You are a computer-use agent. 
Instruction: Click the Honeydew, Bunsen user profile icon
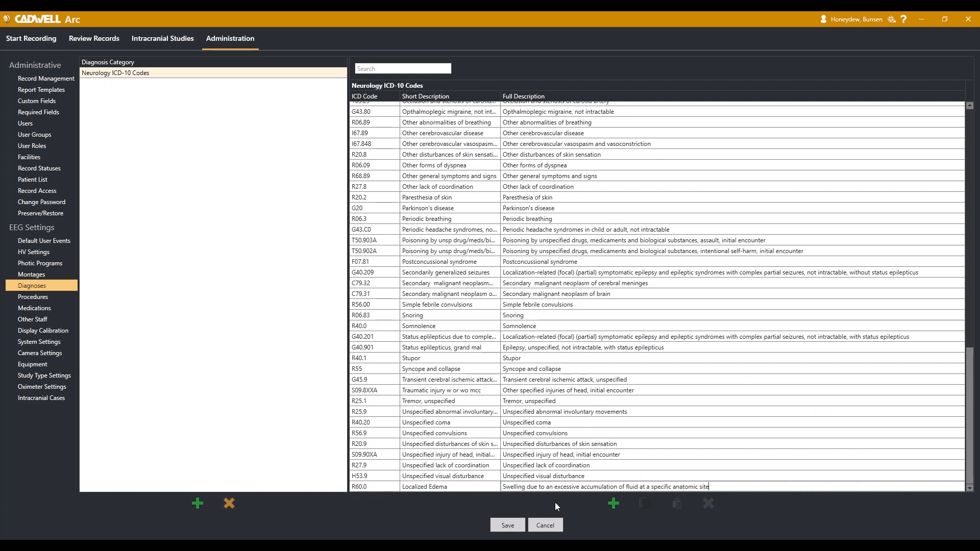point(823,19)
